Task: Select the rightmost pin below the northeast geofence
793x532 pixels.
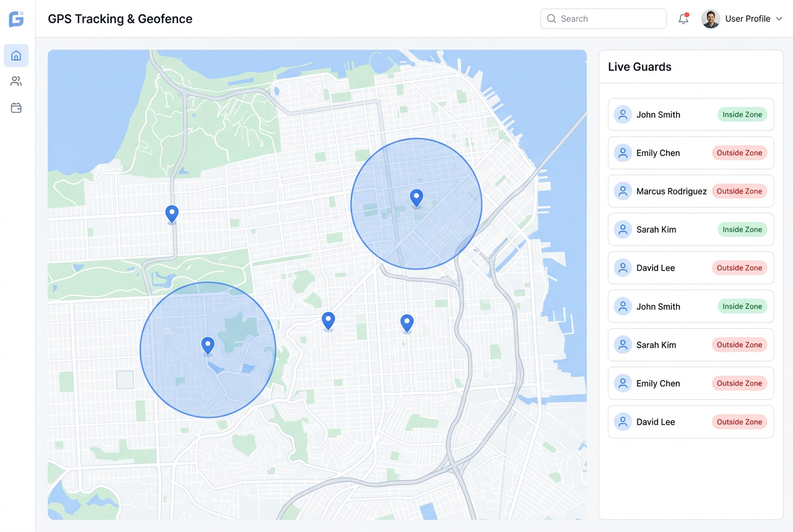Action: [407, 324]
